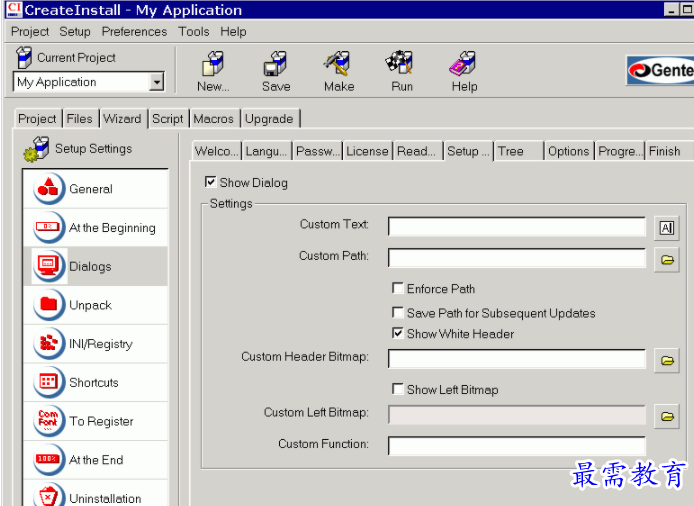694x506 pixels.
Task: Enable the Enforce Path checkbox
Action: 397,288
